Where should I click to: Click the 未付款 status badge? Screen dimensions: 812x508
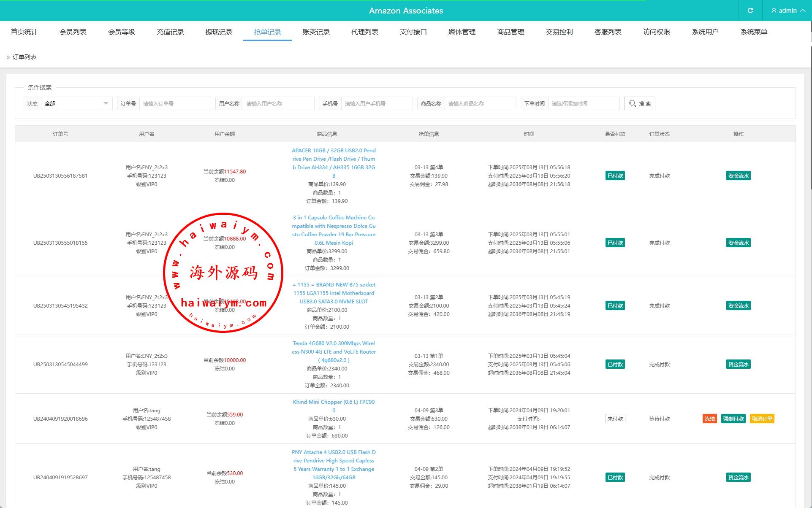615,419
